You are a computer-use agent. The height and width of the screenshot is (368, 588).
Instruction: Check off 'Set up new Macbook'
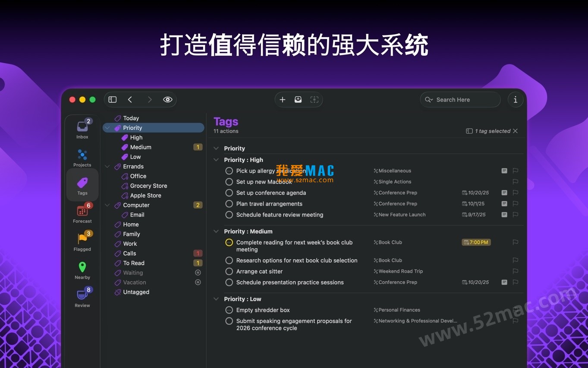point(229,182)
